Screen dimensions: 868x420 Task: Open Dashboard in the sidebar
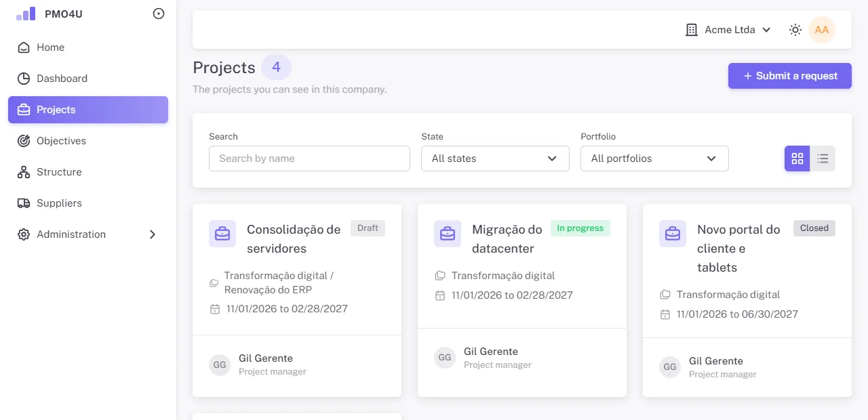coord(88,79)
